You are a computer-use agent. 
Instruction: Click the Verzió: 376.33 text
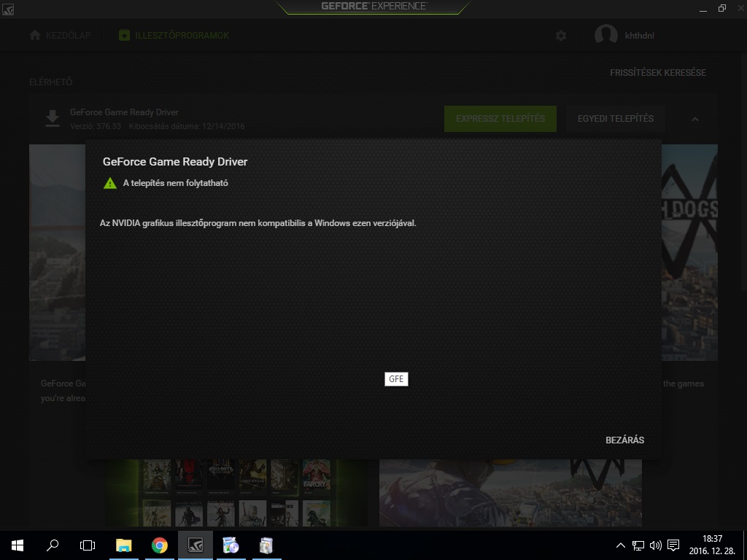(96, 126)
